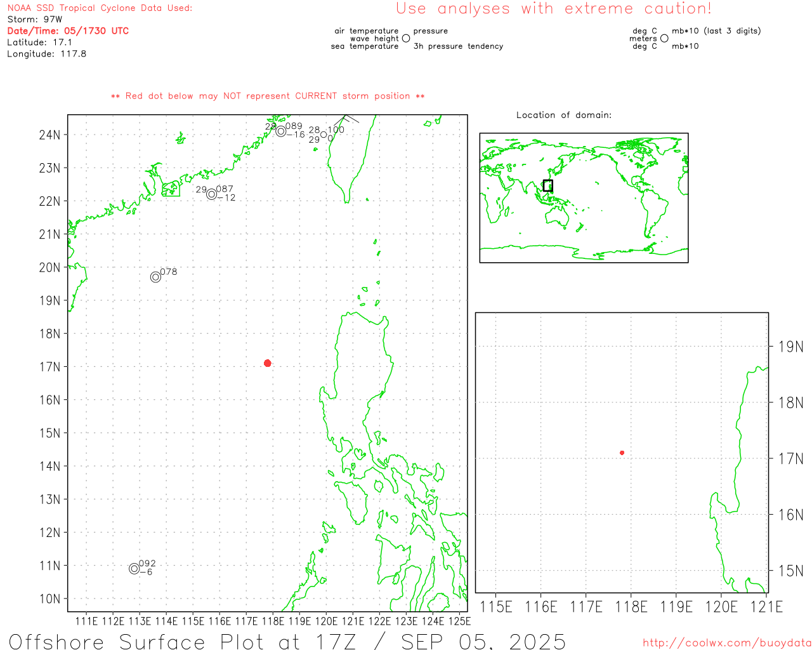Click 'Storm: 97W' line
This screenshot has height=650, width=812.
point(35,20)
